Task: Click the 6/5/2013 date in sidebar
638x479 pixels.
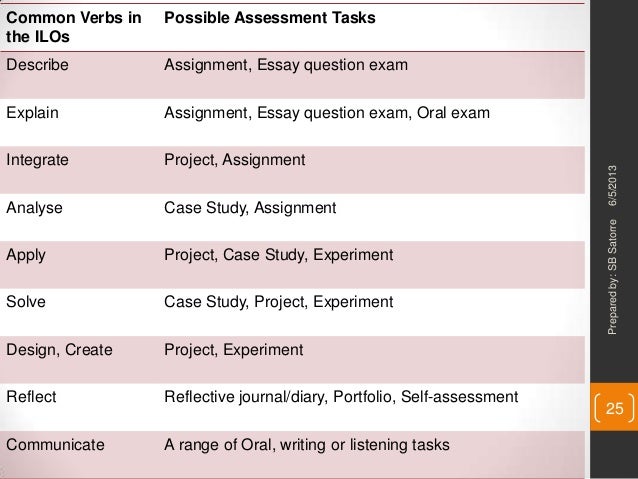Action: [612, 186]
